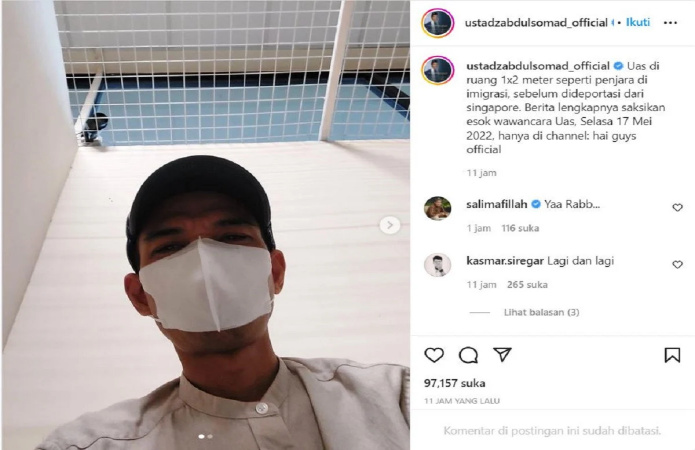Open the three-dot more options menu
Screen dimensions: 695x450
pyautogui.click(x=670, y=23)
